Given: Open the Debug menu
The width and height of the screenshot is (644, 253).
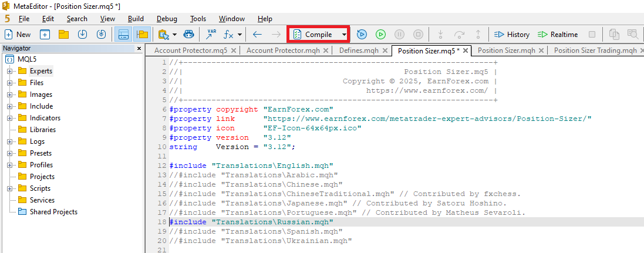Looking at the screenshot, I should [x=167, y=19].
